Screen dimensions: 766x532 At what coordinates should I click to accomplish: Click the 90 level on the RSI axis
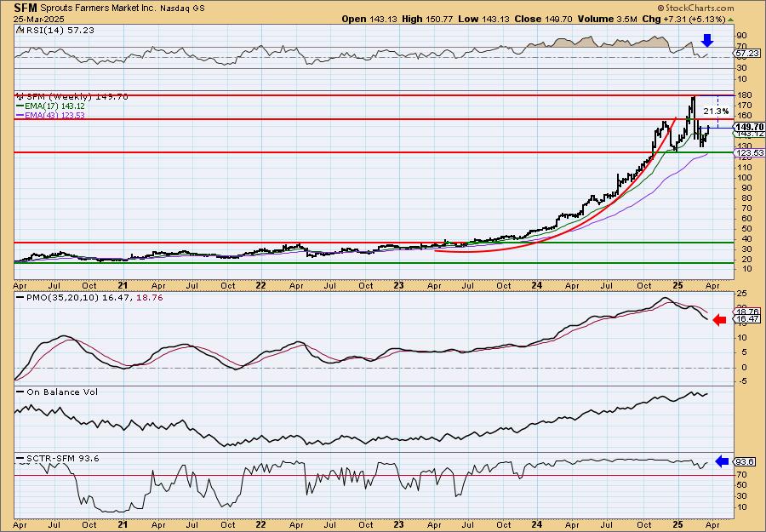click(740, 36)
